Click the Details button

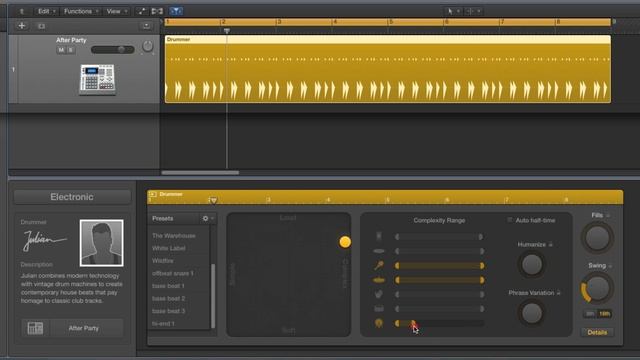pyautogui.click(x=597, y=333)
